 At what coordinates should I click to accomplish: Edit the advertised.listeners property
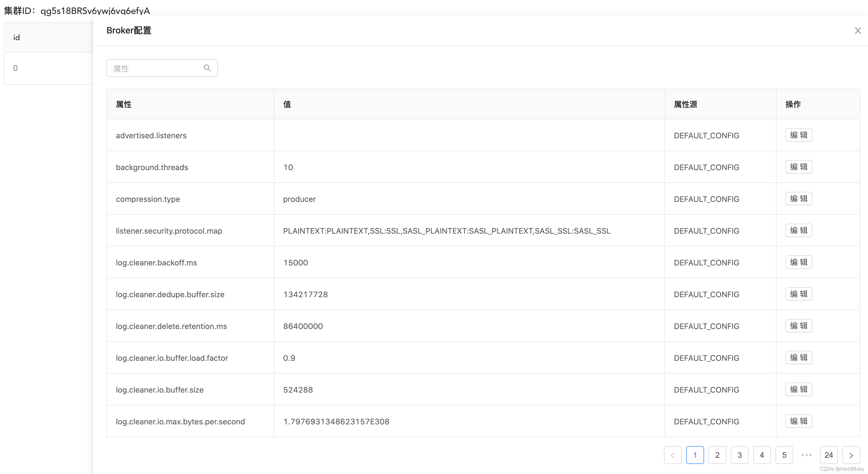point(799,135)
